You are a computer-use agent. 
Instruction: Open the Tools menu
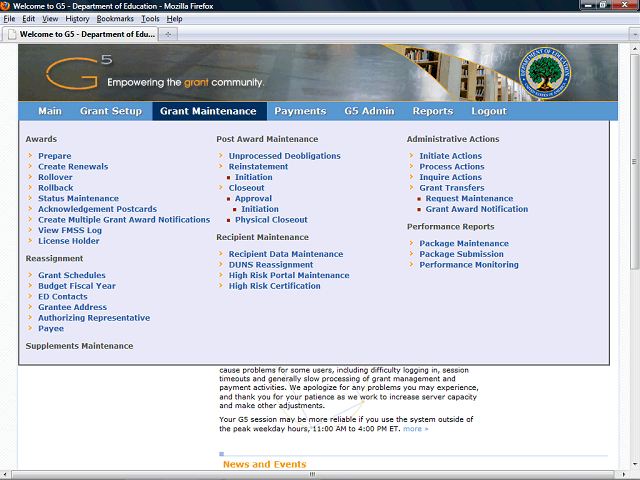(150, 19)
